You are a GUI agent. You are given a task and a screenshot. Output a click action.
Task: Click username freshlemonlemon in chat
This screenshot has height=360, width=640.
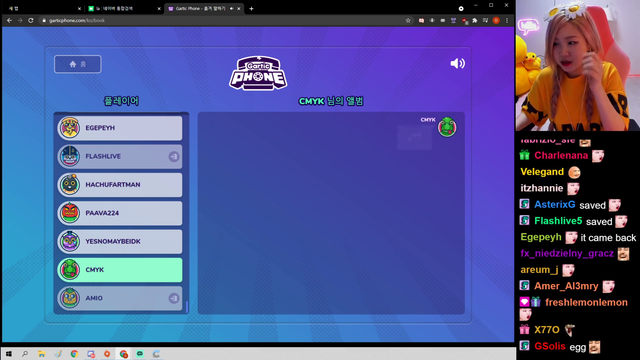pos(586,302)
